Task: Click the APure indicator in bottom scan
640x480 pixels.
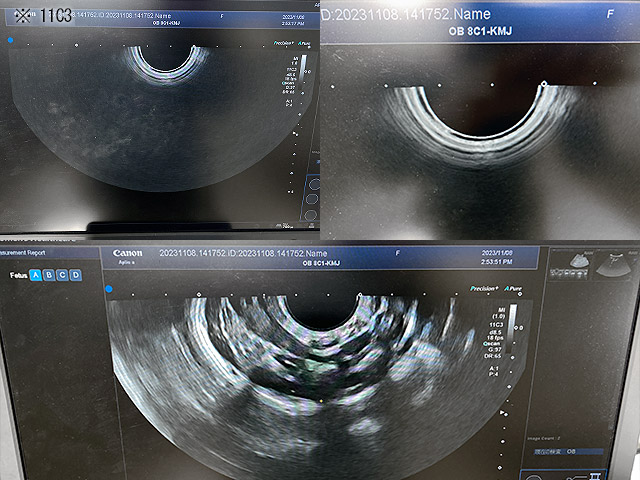Action: point(513,289)
